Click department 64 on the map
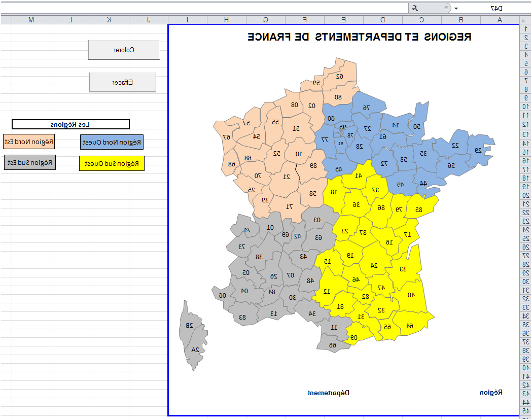 click(409, 326)
